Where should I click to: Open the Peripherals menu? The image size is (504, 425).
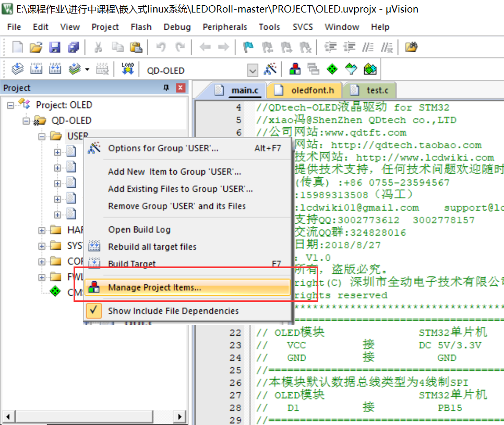[x=225, y=27]
